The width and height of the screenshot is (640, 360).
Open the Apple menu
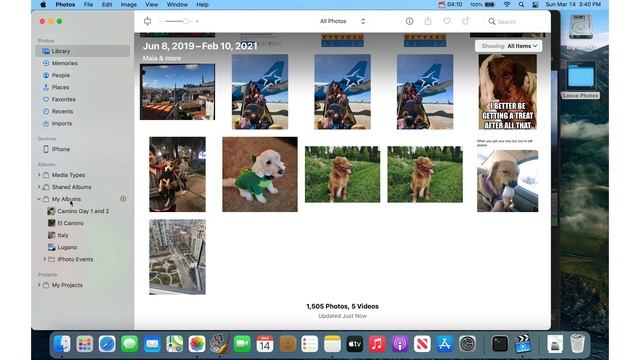click(43, 4)
